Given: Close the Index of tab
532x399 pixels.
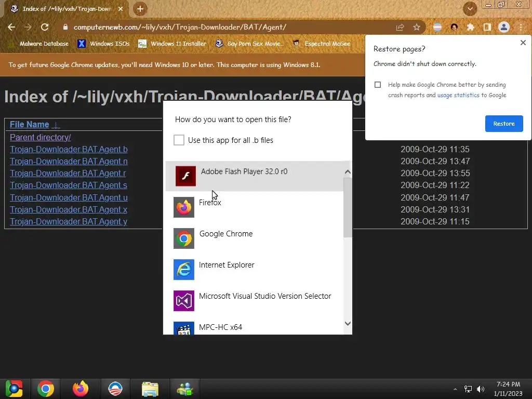Looking at the screenshot, I should coord(121,9).
